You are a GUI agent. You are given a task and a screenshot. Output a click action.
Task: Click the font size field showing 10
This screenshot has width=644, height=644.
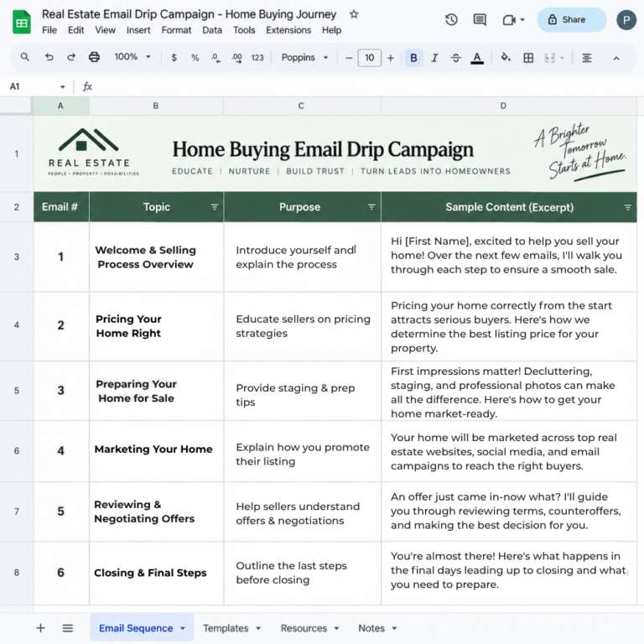point(370,58)
